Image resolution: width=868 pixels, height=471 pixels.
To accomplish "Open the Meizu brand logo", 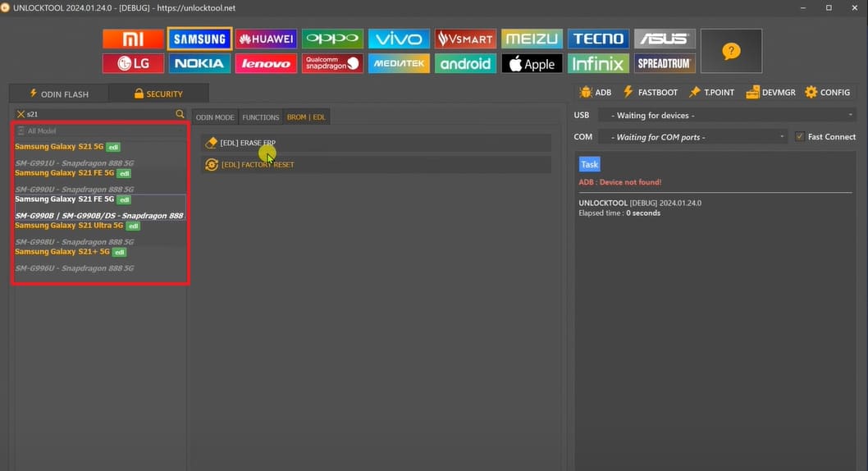I will pos(532,39).
